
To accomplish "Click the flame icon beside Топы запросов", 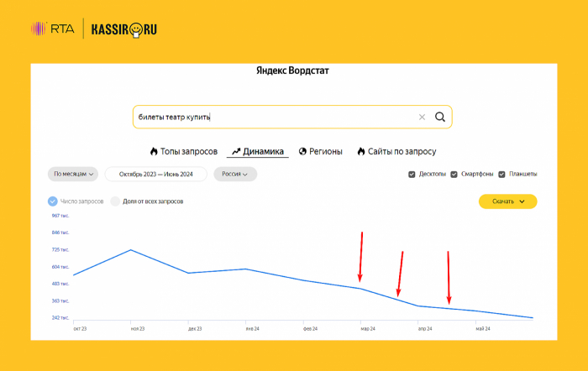I will (x=154, y=151).
